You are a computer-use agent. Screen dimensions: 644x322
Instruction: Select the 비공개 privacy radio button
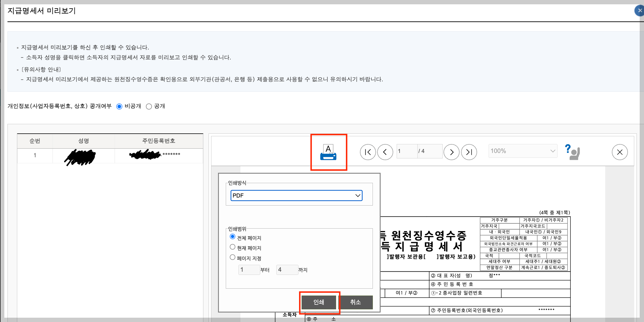[x=119, y=106]
